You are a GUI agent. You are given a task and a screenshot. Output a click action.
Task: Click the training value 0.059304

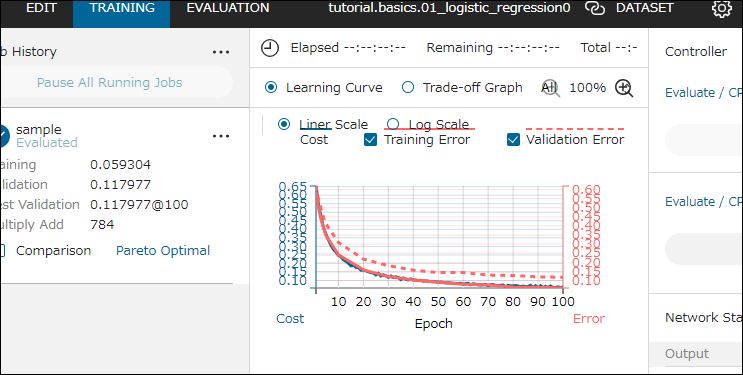pyautogui.click(x=120, y=165)
